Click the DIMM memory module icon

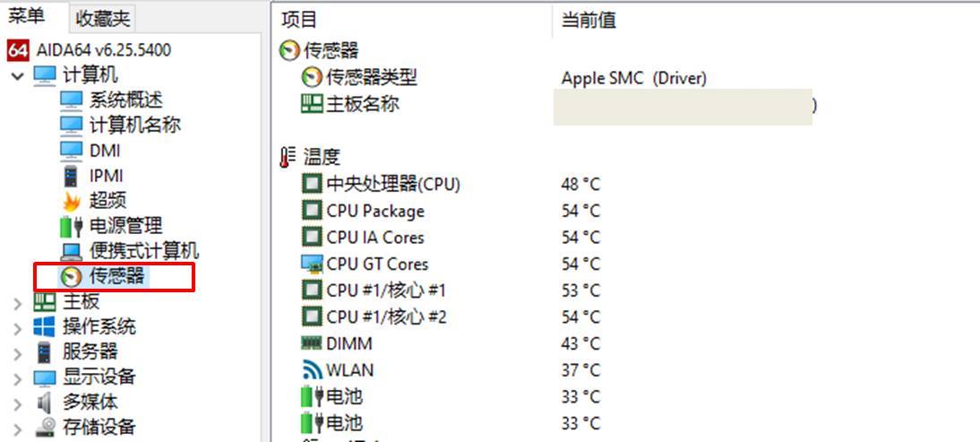[311, 343]
